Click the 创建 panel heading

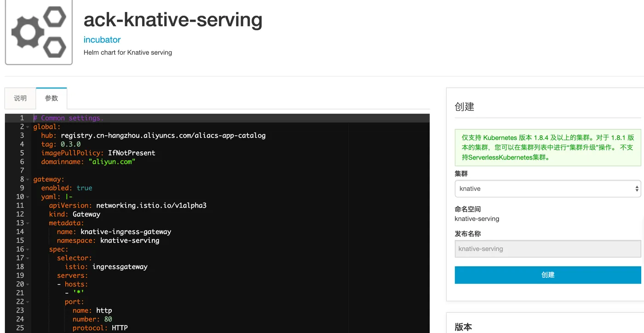464,107
